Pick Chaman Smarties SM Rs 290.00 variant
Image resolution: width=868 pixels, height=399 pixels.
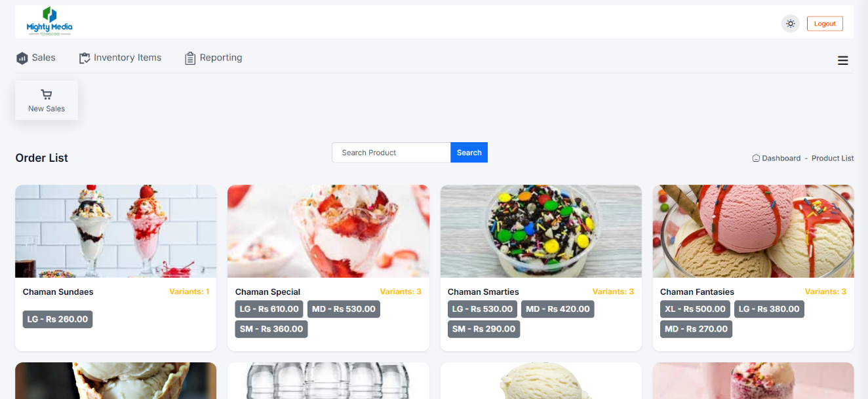[x=484, y=329]
